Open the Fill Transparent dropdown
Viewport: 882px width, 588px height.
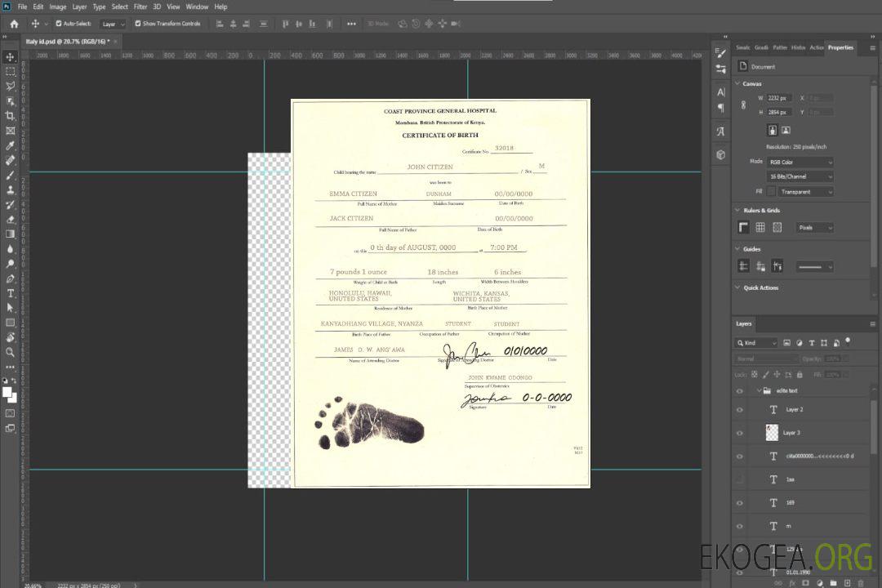(805, 192)
